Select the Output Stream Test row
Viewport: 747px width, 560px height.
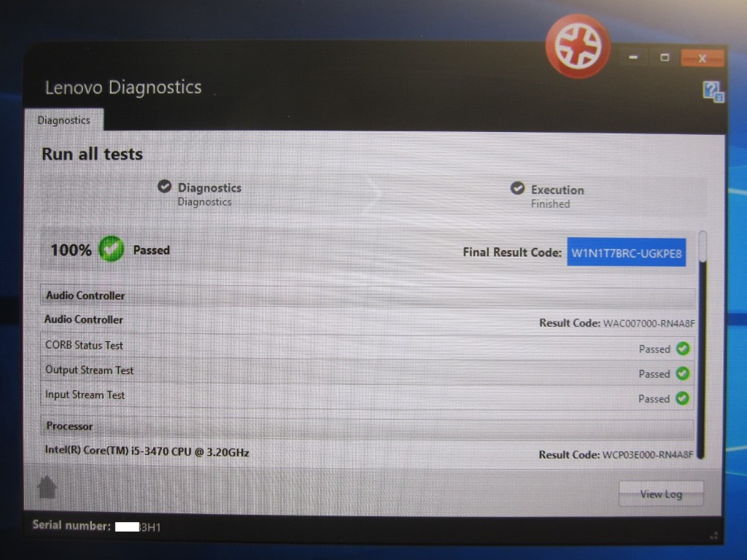click(367, 371)
